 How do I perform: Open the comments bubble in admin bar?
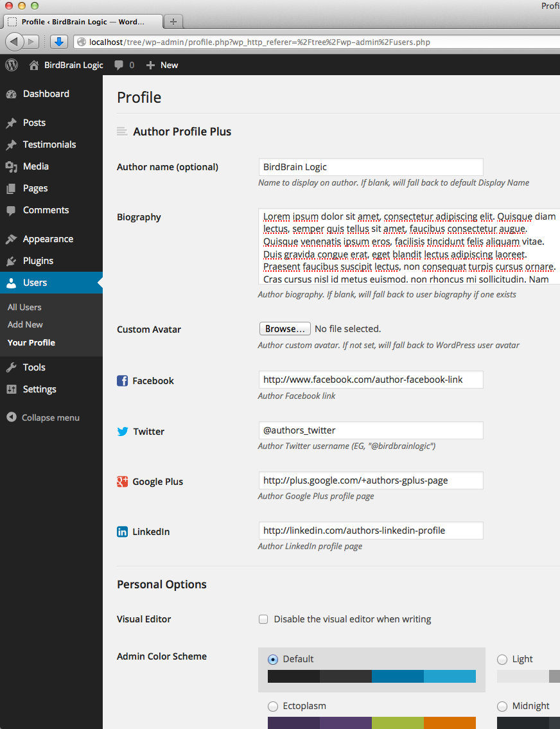tap(119, 65)
